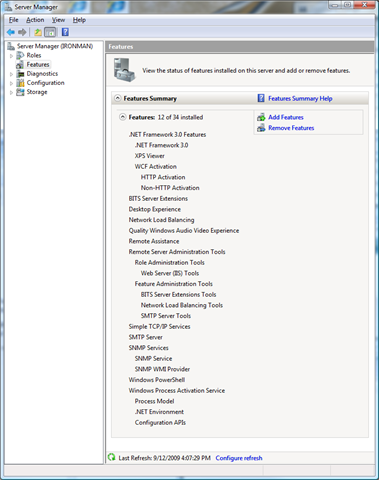The image size is (379, 480).
Task: Click 'Windows Process Activation Service' entry
Action: click(x=177, y=391)
